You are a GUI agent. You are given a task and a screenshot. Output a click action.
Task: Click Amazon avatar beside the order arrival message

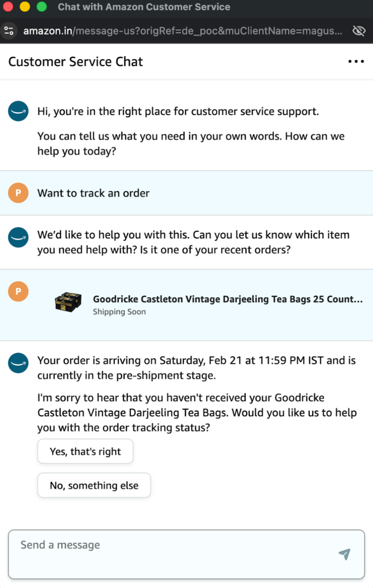[18, 363]
